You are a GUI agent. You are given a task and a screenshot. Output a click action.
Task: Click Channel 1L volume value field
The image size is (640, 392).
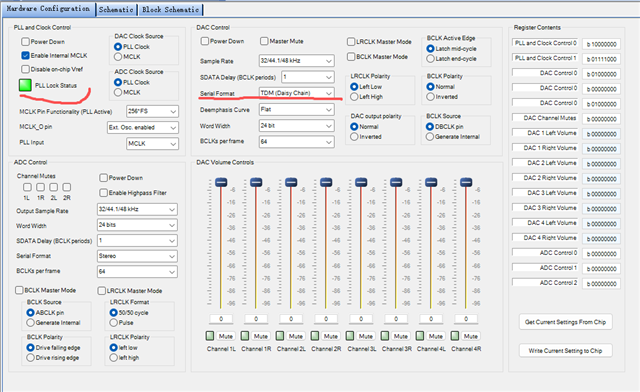click(221, 318)
